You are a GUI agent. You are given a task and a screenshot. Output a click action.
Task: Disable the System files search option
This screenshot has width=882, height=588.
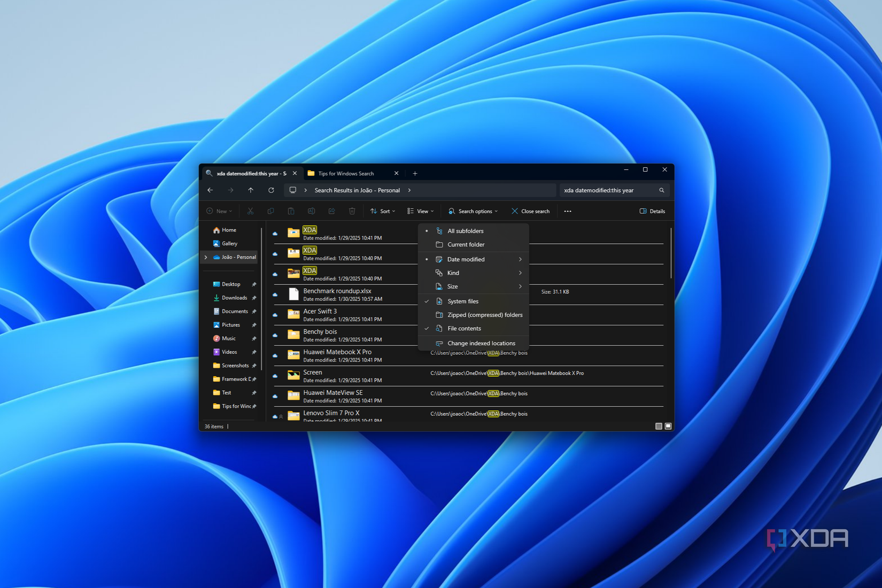point(462,301)
